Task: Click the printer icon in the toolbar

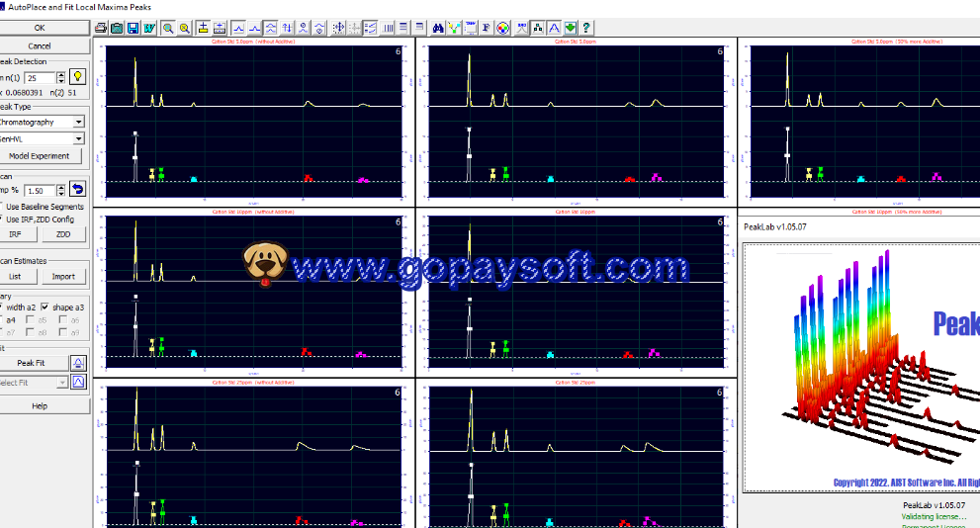Action: coord(101,28)
